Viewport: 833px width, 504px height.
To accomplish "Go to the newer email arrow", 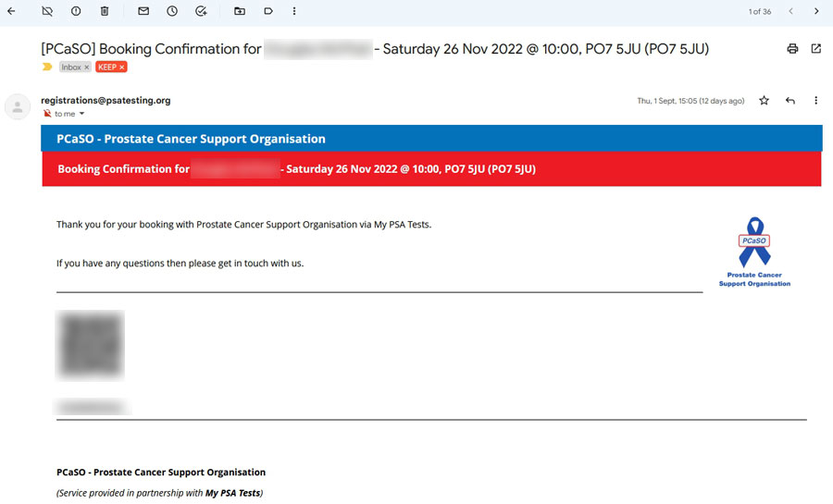I will (x=790, y=11).
